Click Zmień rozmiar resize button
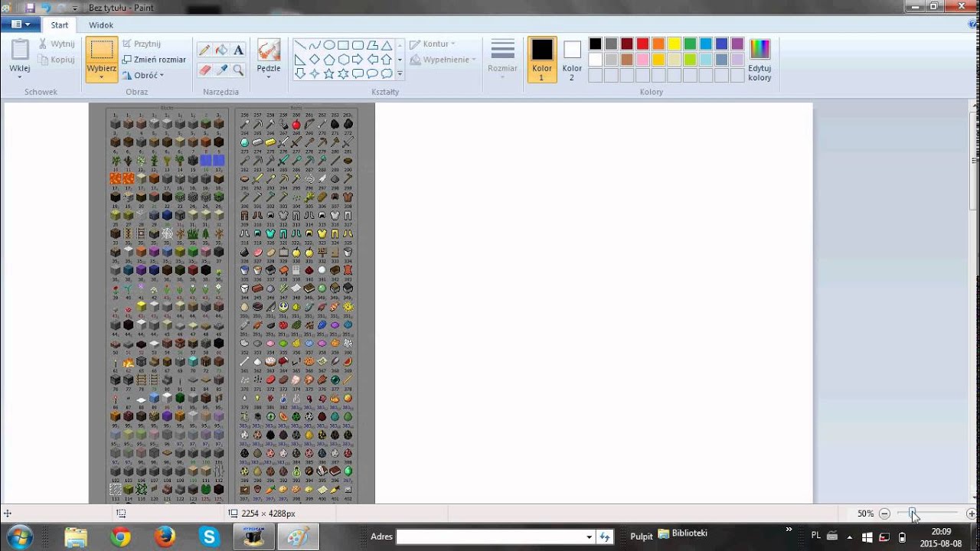The image size is (980, 551). pyautogui.click(x=154, y=60)
